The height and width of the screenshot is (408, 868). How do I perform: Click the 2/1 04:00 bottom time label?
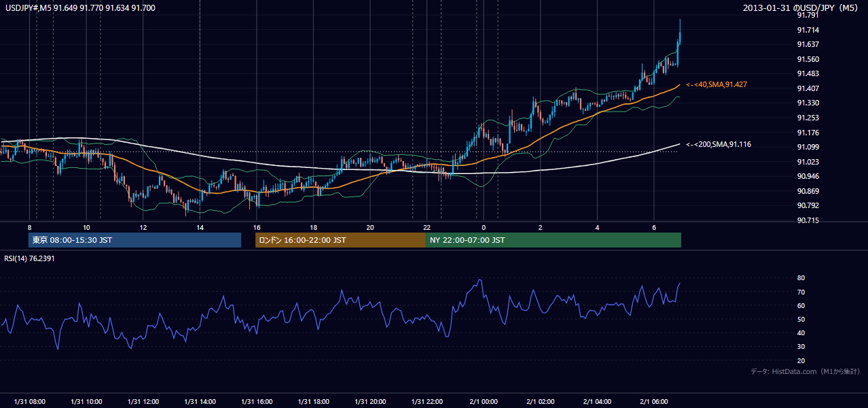597,402
